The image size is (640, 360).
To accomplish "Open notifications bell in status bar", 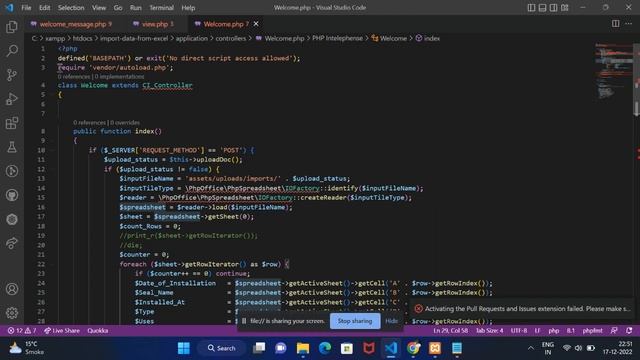I will tap(629, 331).
